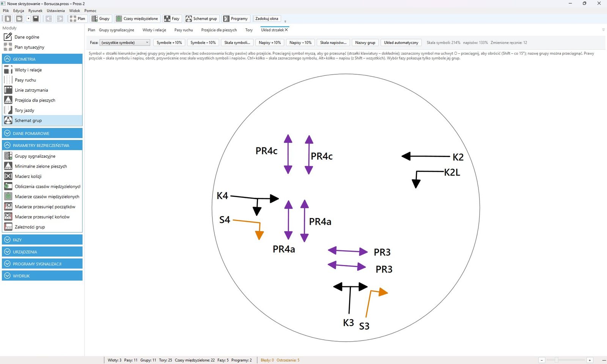Open Fazy from the toolbar
This screenshot has height=364, width=607.
coord(172,19)
